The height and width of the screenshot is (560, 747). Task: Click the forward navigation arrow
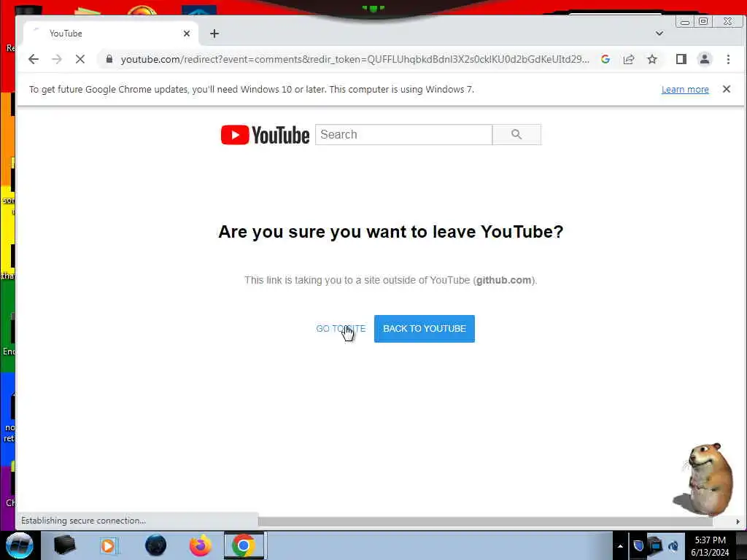pos(57,59)
